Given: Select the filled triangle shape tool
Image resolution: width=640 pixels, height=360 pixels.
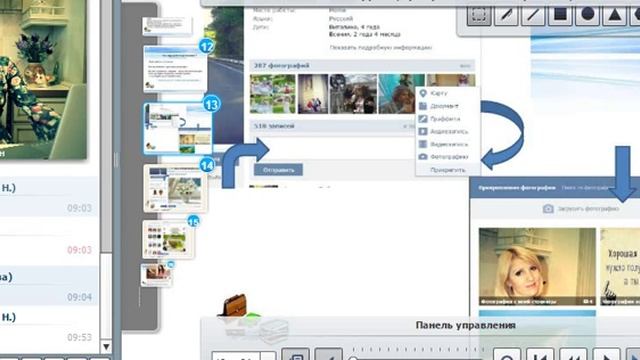Looking at the screenshot, I should tap(615, 15).
